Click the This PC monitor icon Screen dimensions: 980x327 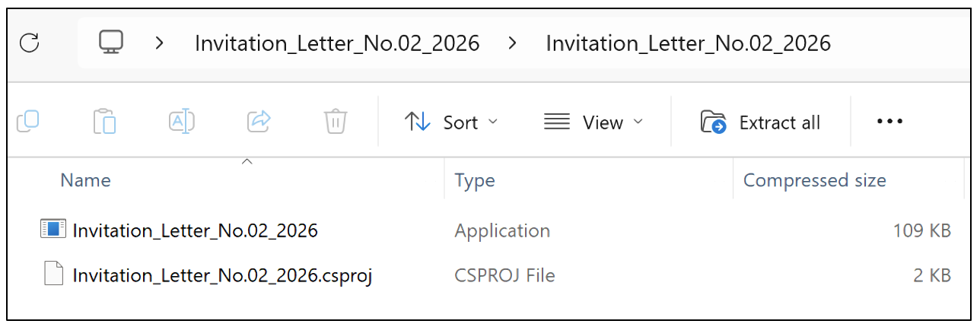(111, 43)
